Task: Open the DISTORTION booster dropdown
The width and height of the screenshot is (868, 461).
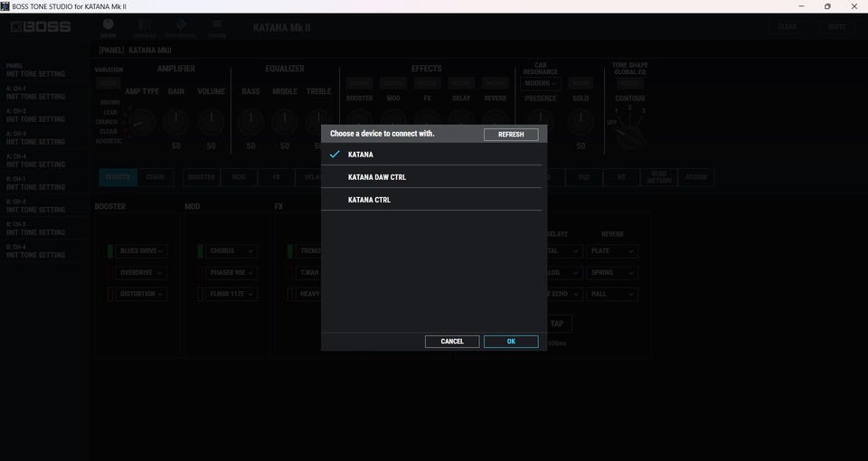Action: 141,295
